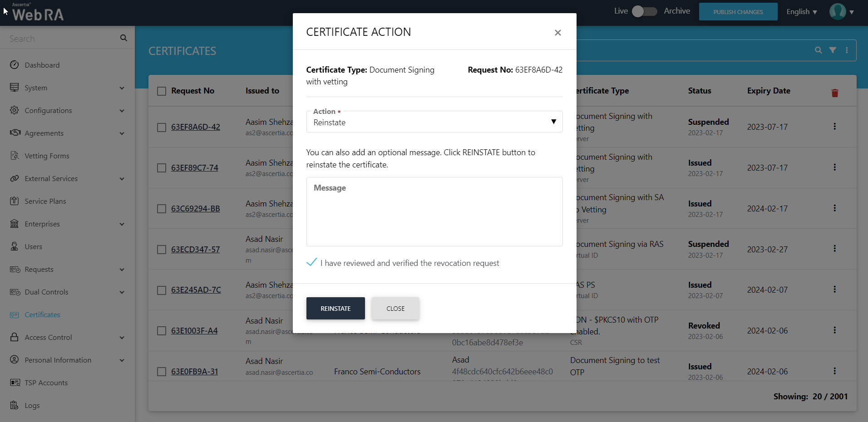The width and height of the screenshot is (868, 422).
Task: Open Dashboard from the sidebar
Action: click(x=42, y=65)
